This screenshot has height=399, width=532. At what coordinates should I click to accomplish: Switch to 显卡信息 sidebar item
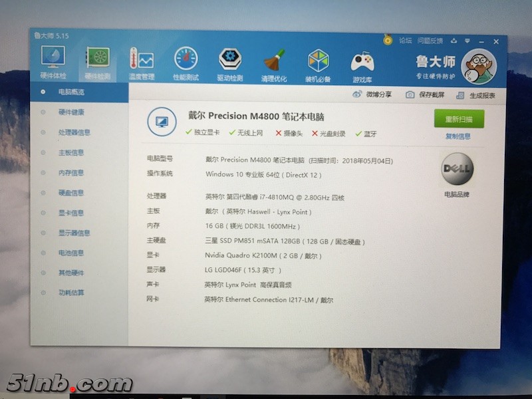(x=71, y=213)
